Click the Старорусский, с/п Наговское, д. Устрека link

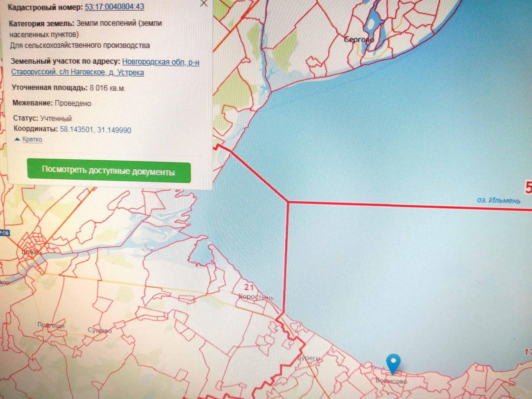[77, 72]
